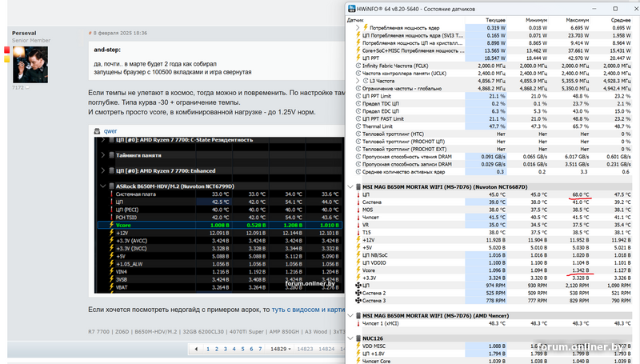Click clock icon of Предел EDC ЦП row
The image size is (640, 364).
coord(358,111)
